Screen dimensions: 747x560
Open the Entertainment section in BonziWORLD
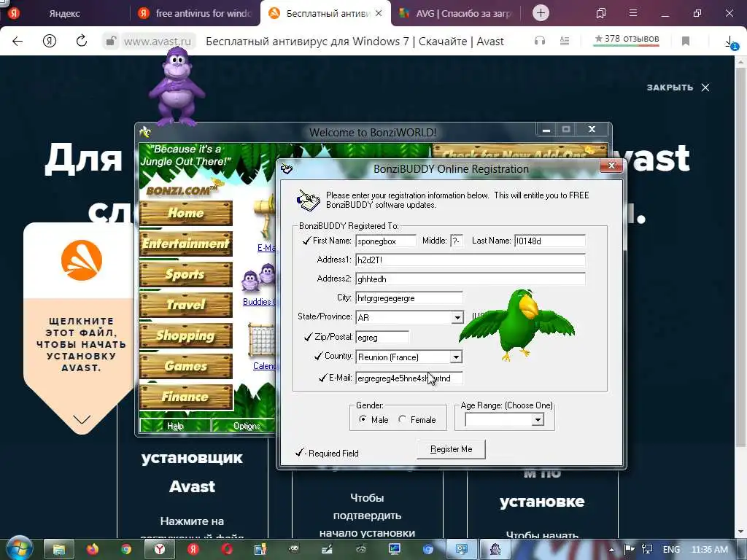point(186,244)
